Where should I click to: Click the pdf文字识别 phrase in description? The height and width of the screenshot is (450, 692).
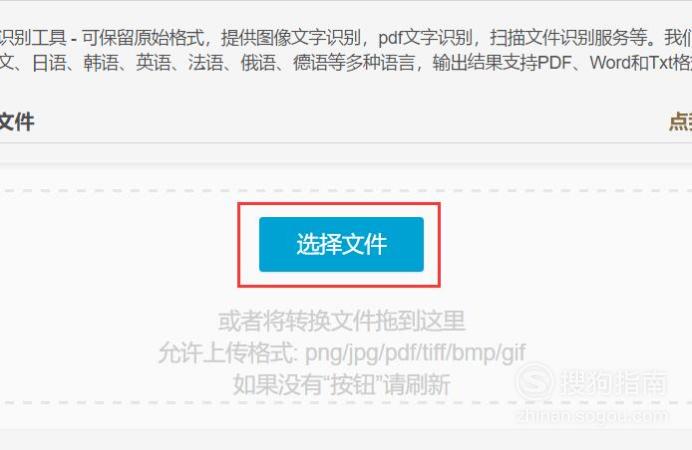coord(425,38)
